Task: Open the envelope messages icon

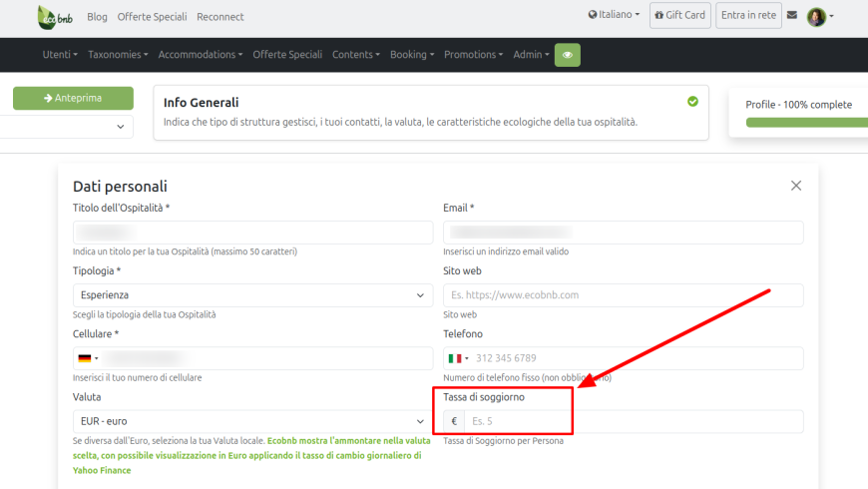Action: 792,16
